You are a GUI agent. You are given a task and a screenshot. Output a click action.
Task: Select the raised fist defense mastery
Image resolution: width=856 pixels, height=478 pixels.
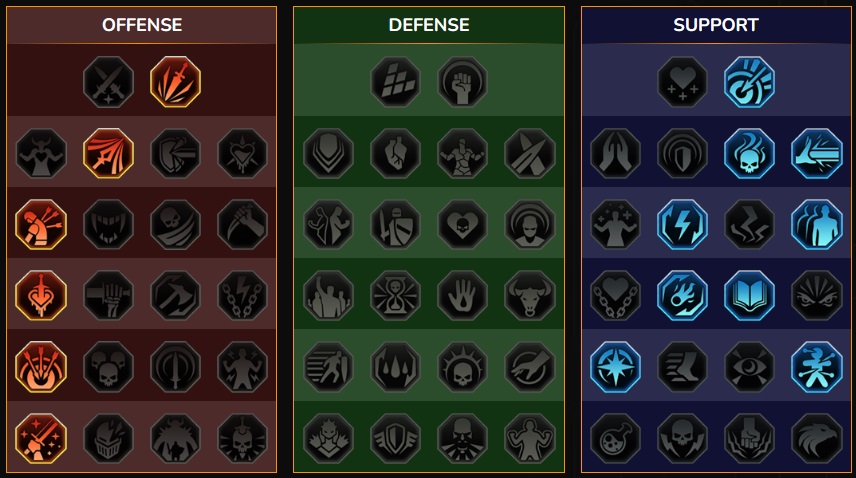point(462,82)
